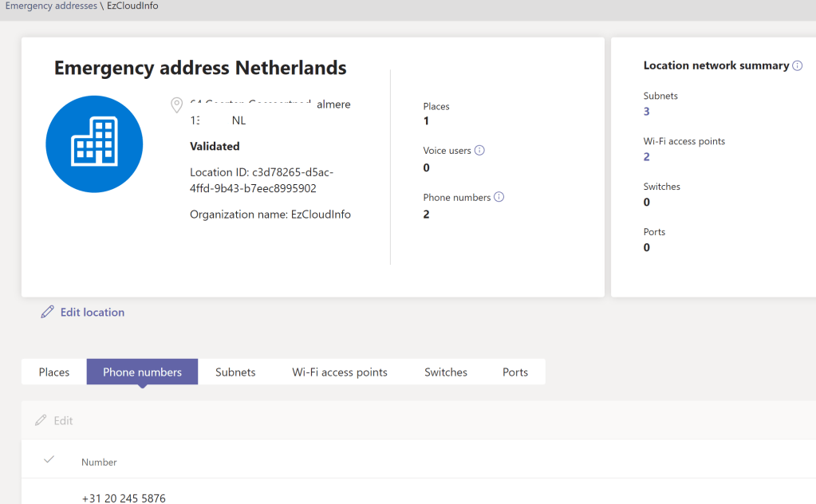Switch to the Switches tab
This screenshot has width=816, height=504.
[x=446, y=372]
